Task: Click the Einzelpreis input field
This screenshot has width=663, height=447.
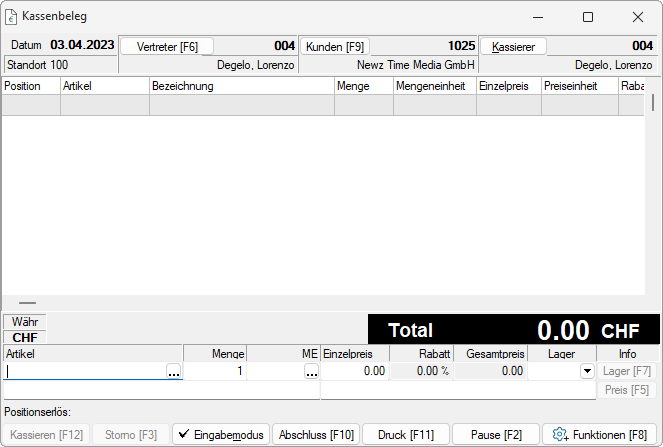Action: [x=354, y=371]
